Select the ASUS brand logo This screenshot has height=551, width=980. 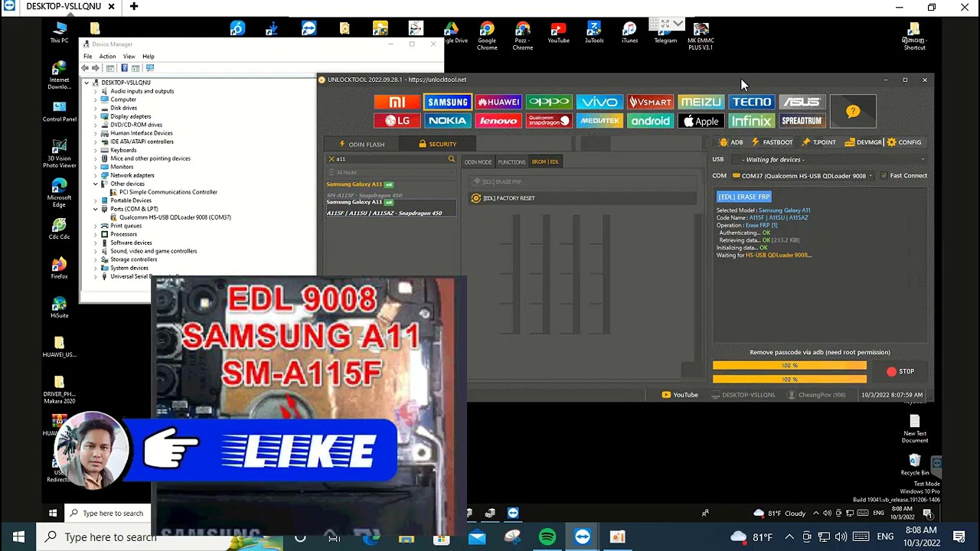pos(802,102)
